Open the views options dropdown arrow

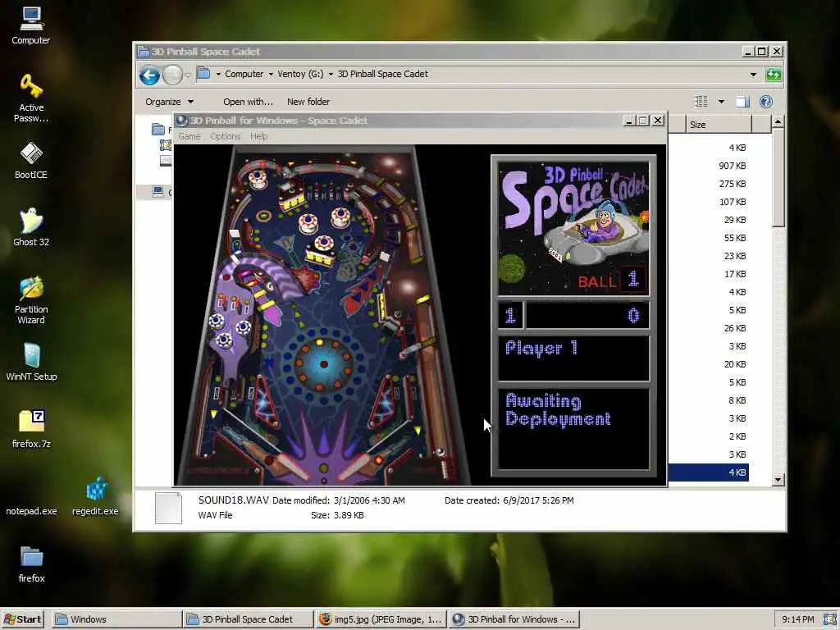pos(721,101)
